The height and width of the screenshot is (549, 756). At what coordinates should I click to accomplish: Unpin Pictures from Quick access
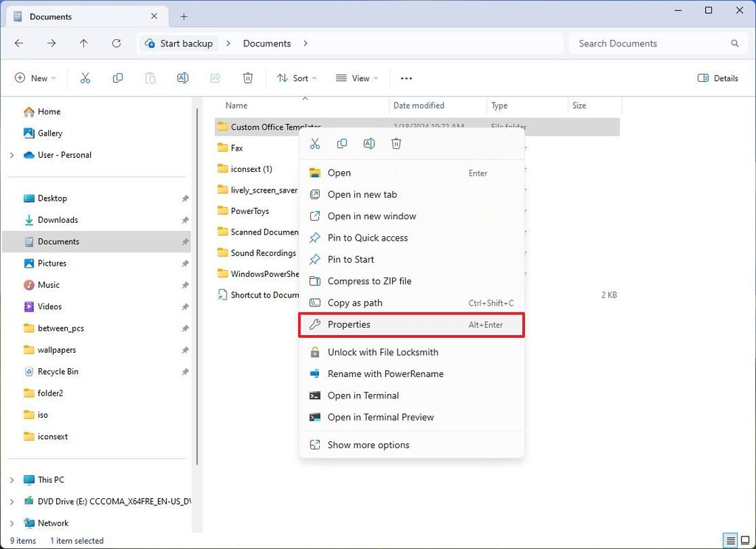pyautogui.click(x=185, y=263)
